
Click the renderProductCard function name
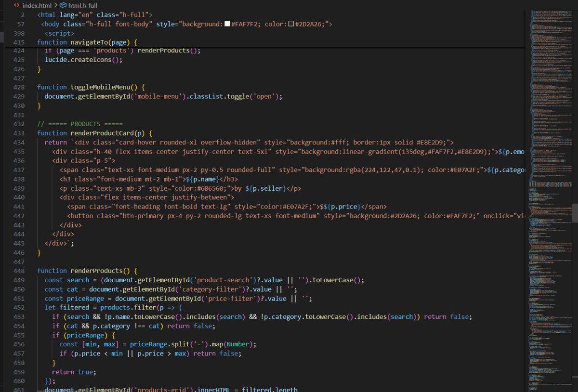(103, 133)
